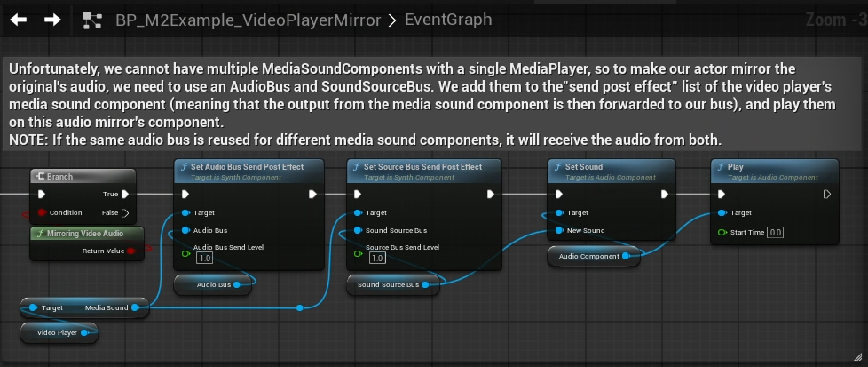Image resolution: width=868 pixels, height=367 pixels.
Task: Click the Branch True output pin
Action: pyautogui.click(x=125, y=194)
